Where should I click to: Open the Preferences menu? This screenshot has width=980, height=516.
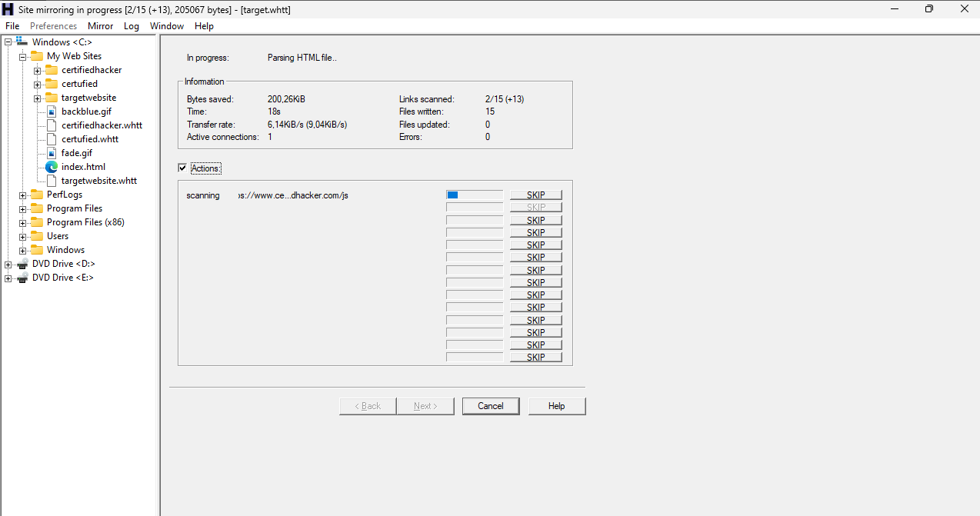click(x=53, y=25)
